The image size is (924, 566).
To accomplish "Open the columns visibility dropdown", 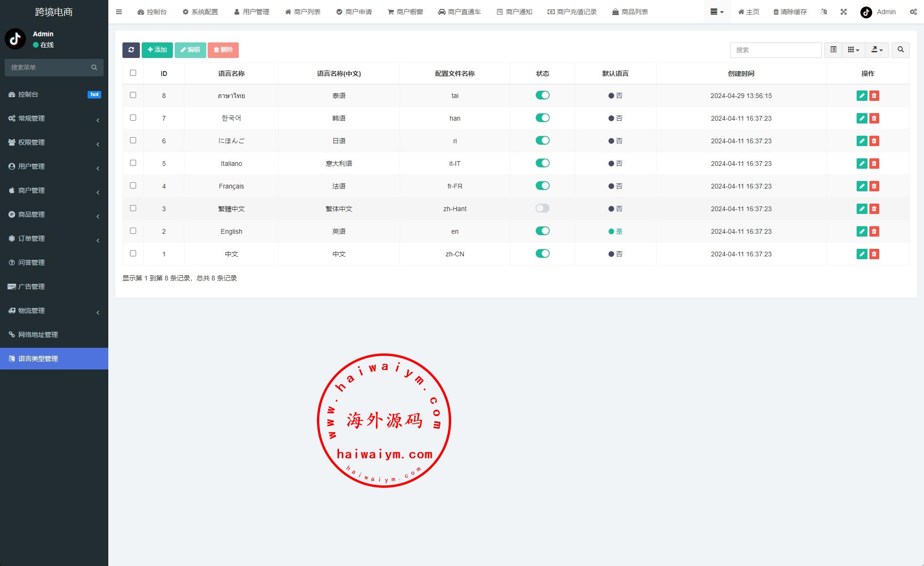I will [x=853, y=50].
